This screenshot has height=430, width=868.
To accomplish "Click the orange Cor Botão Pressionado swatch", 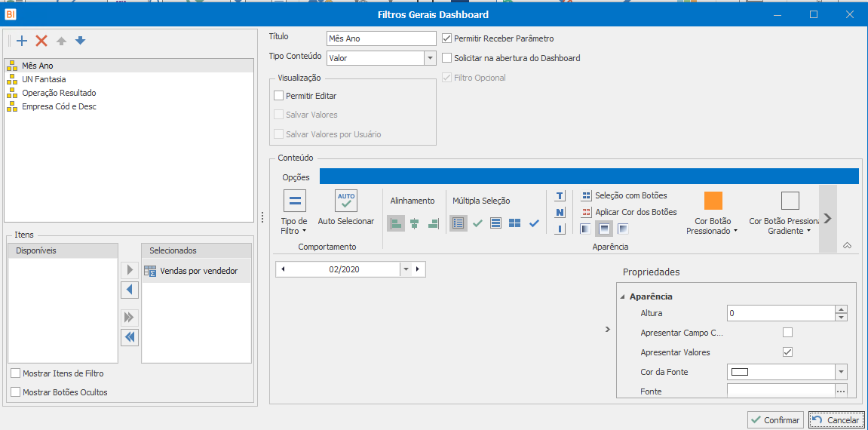I will (713, 201).
